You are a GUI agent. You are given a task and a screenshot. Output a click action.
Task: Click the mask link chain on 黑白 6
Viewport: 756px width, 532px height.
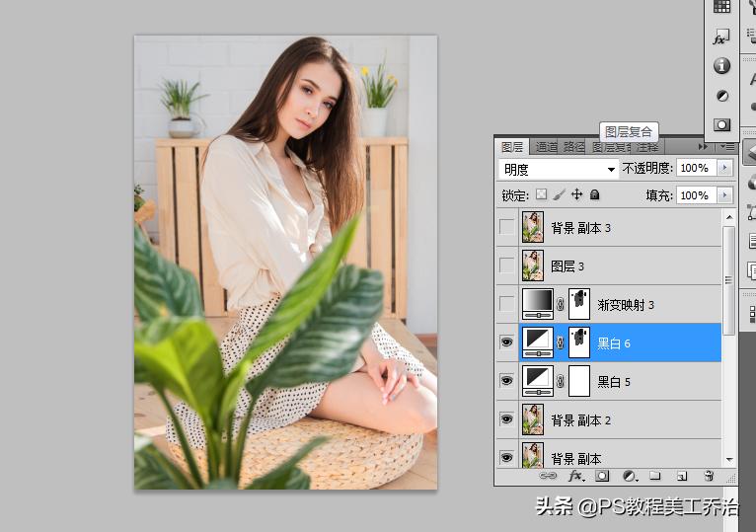[561, 342]
